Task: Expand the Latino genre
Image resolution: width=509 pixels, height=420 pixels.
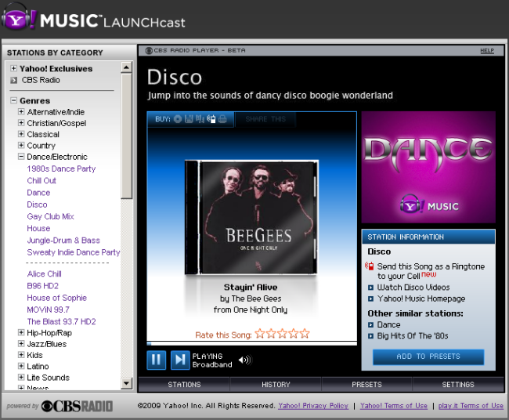Action: pyautogui.click(x=21, y=366)
